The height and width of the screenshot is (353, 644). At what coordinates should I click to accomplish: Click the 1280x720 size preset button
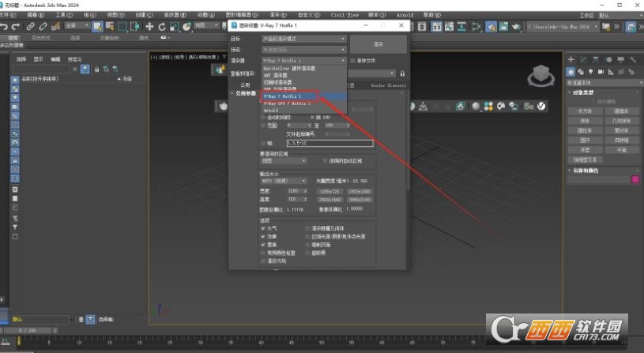(330, 191)
